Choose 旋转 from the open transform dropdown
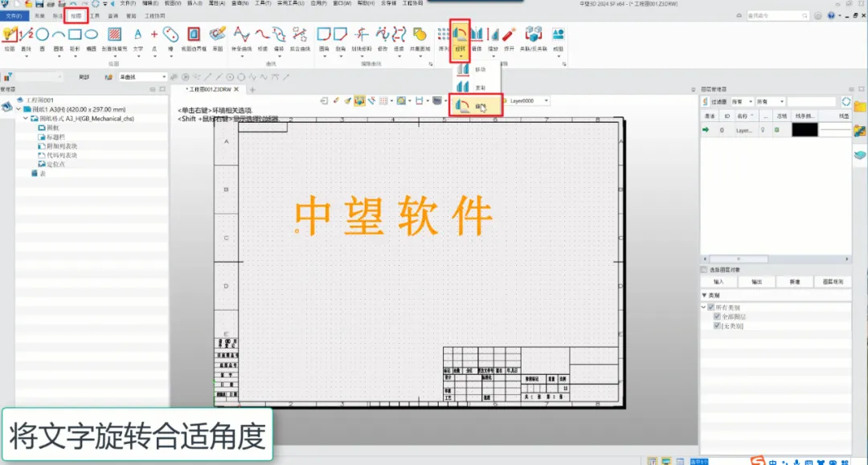The image size is (868, 465). (477, 105)
